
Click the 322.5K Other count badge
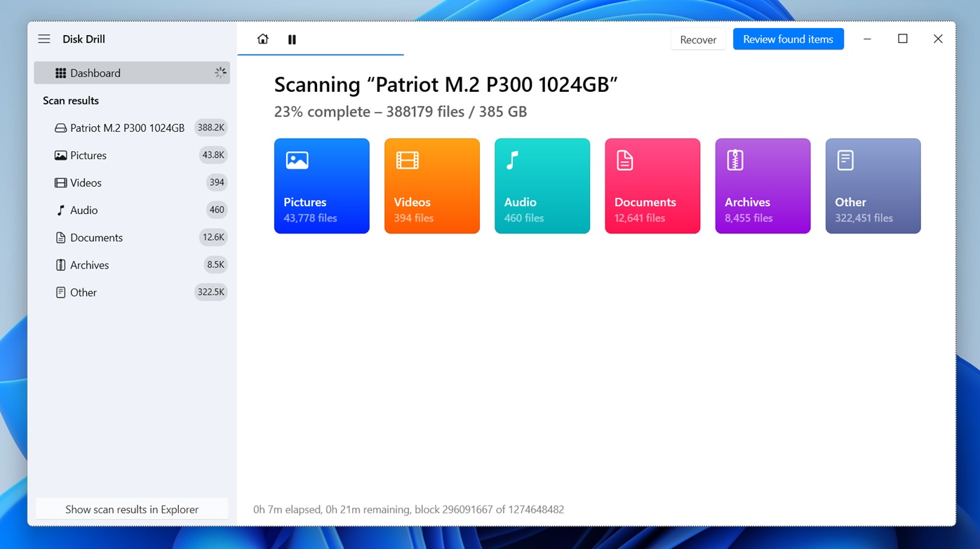210,292
